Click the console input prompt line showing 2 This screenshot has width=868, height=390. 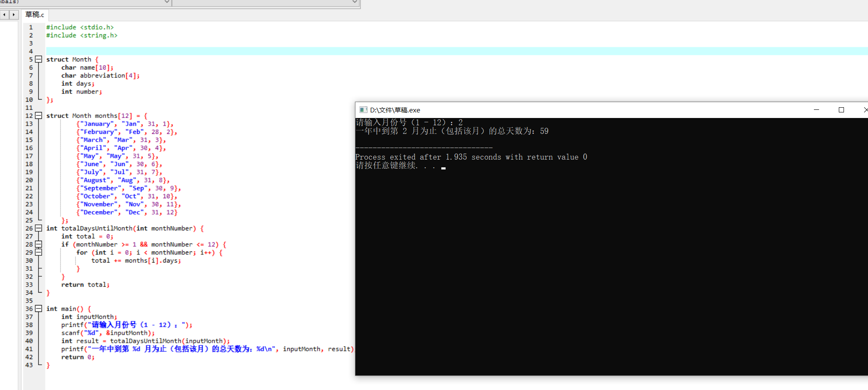[x=409, y=123]
